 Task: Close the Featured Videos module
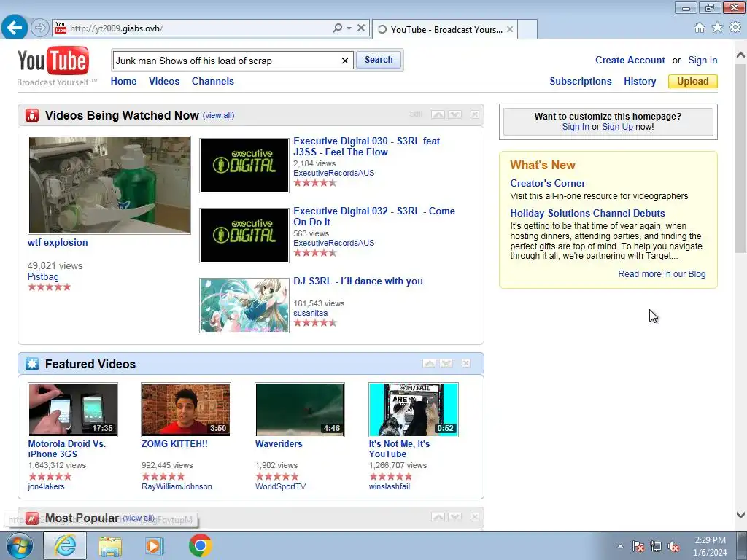coord(466,363)
